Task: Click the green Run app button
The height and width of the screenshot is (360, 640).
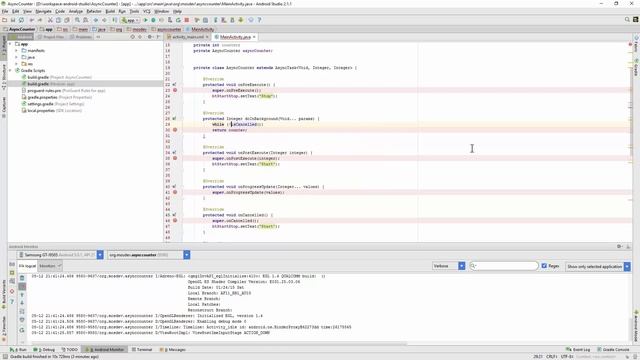Action: tap(145, 20)
